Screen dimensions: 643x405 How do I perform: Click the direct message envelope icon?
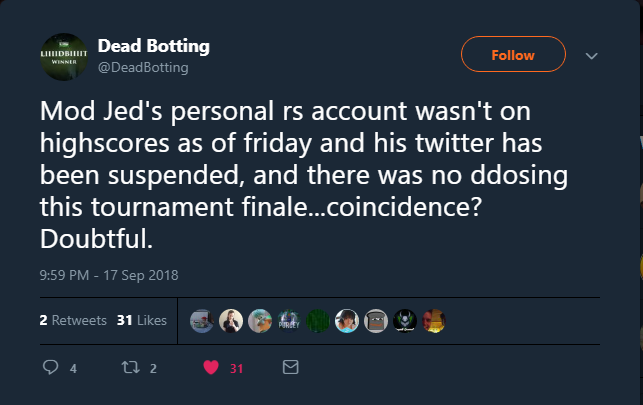pos(291,368)
